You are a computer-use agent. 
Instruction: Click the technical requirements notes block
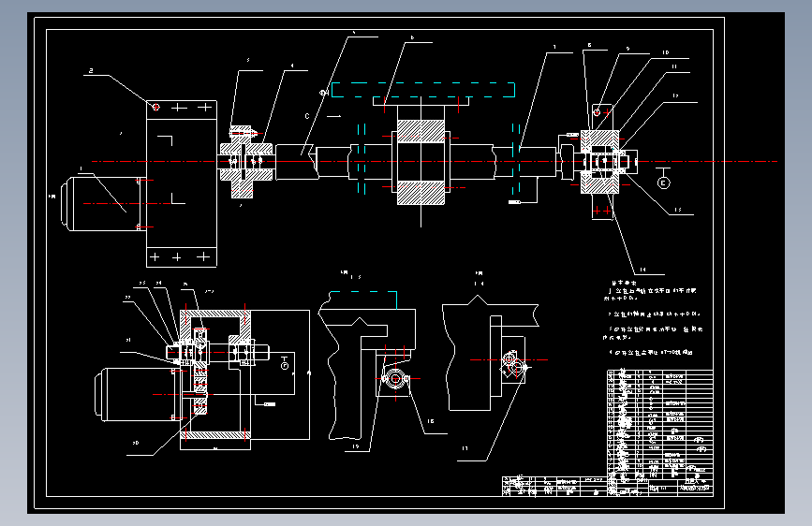(653, 318)
